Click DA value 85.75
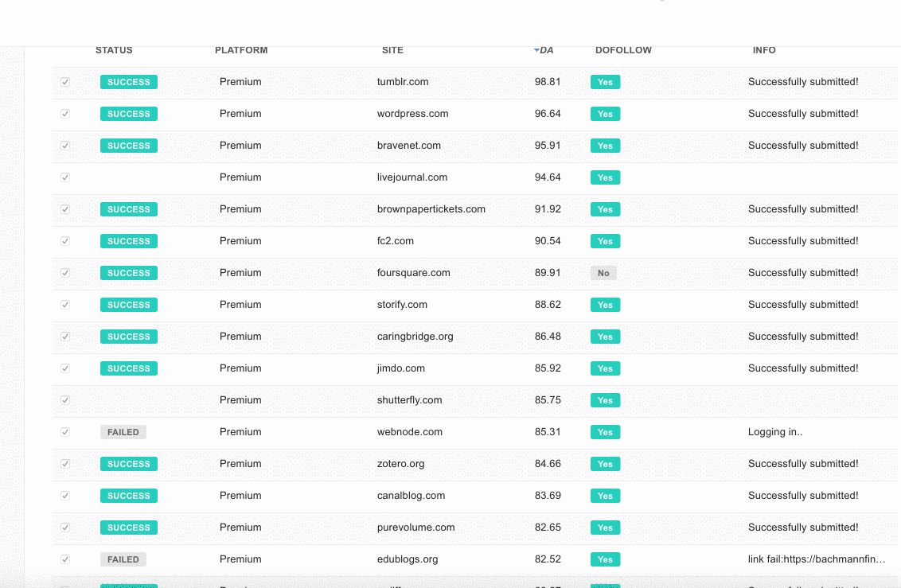 [548, 400]
